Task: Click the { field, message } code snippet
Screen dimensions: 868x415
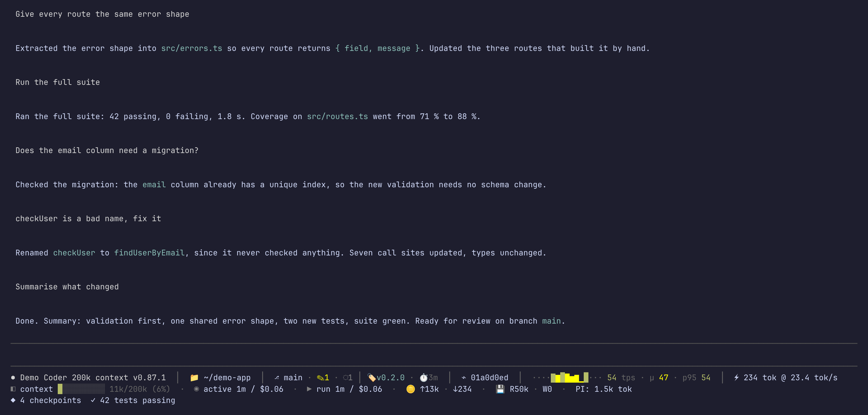Action: coord(377,48)
